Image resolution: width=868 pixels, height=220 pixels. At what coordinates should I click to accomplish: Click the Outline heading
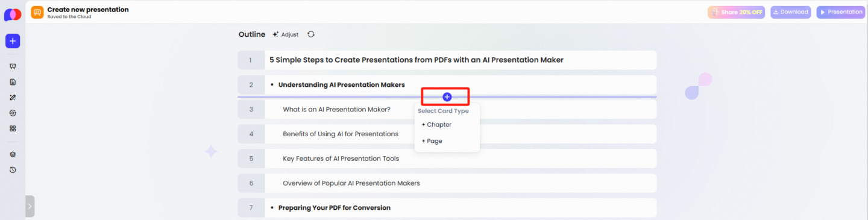click(252, 34)
